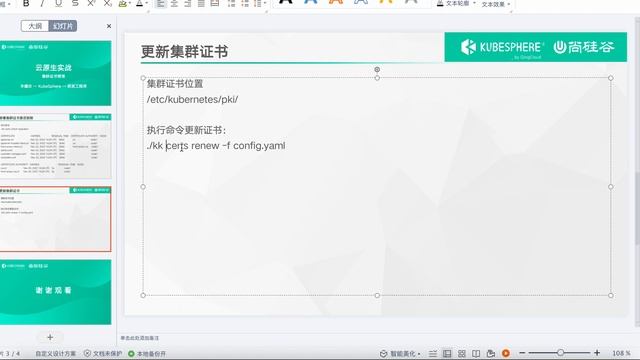Click 文档未保护 document protection status
This screenshot has height=360, width=640.
click(103, 353)
